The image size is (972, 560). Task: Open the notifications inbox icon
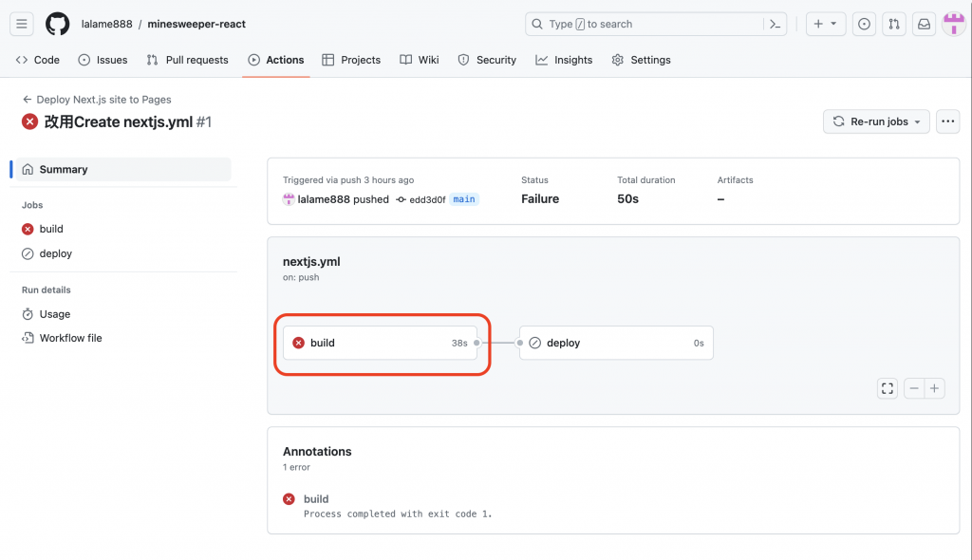(x=924, y=24)
